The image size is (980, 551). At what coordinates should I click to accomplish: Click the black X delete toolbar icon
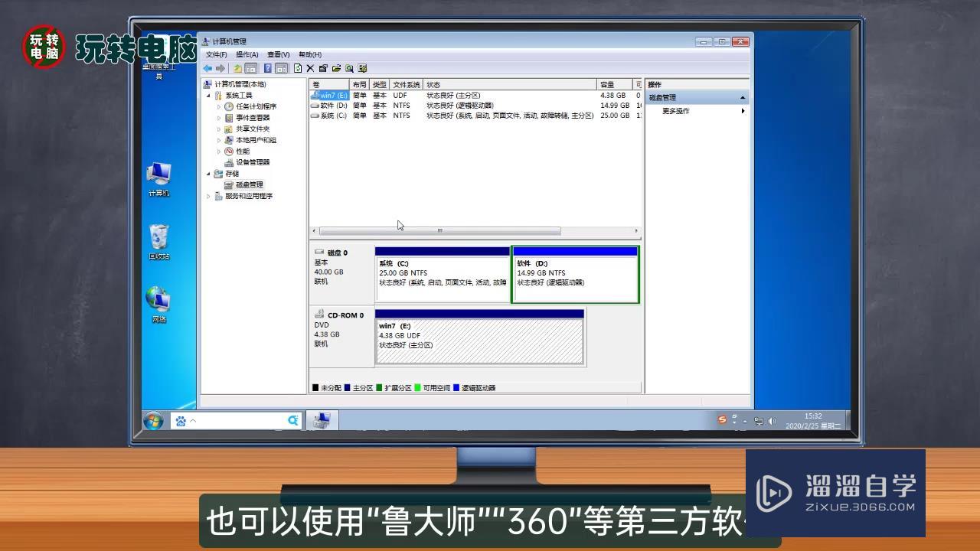[x=310, y=68]
